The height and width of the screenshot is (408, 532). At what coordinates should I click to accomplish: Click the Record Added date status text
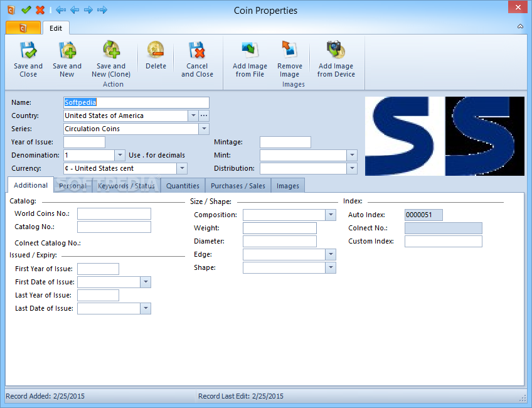(45, 396)
